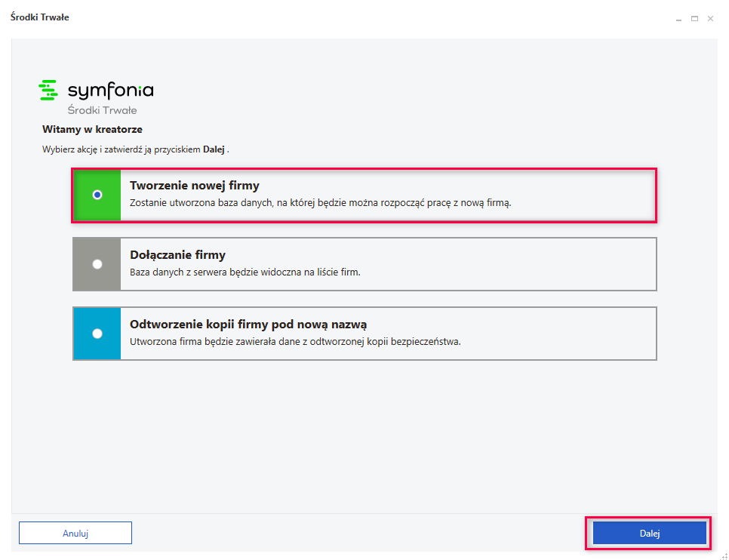Click the green Symfonia logo icon
The image size is (729, 560).
pyautogui.click(x=48, y=91)
